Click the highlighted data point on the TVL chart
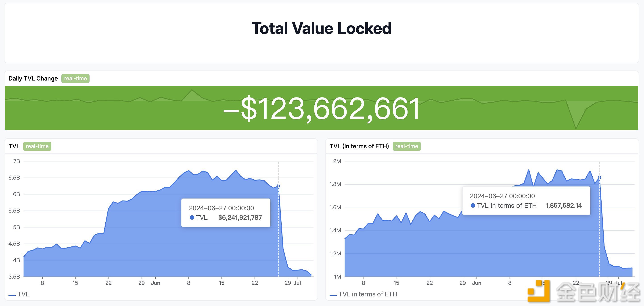 pos(278,186)
